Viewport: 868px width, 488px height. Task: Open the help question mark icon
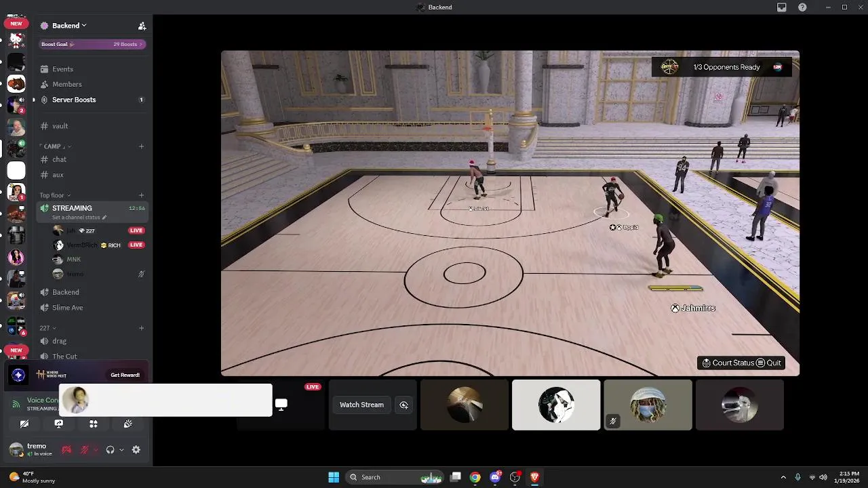click(802, 7)
